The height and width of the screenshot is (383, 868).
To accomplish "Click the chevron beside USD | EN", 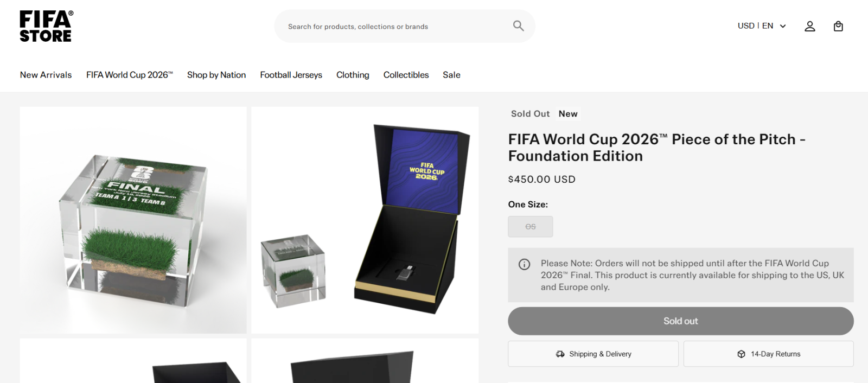I will [783, 26].
